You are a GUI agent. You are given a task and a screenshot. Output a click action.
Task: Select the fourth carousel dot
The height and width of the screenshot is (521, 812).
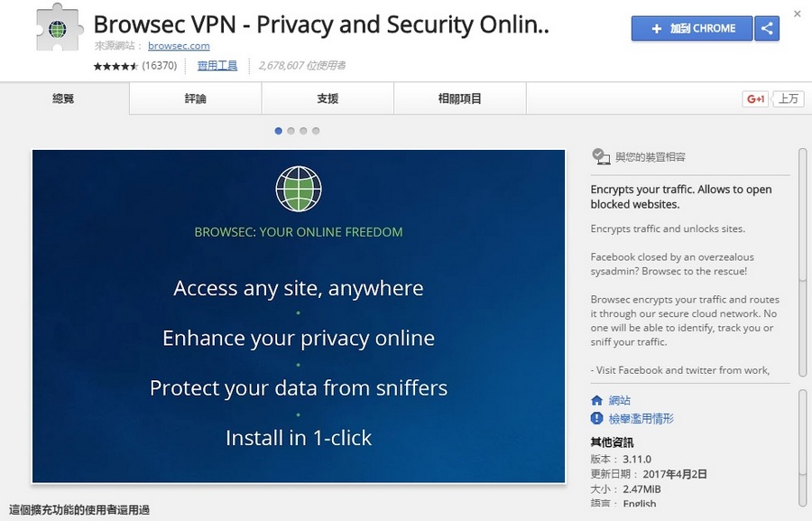[316, 131]
